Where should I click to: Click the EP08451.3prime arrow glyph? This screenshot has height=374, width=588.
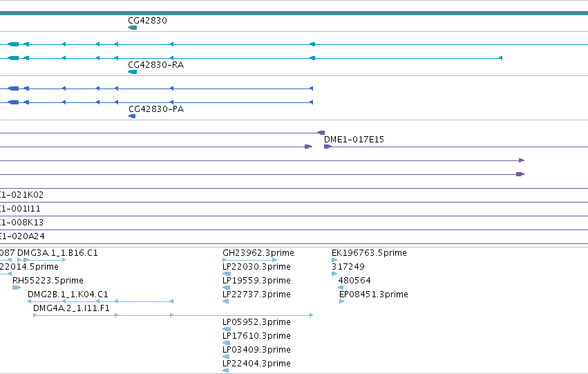tap(341, 301)
